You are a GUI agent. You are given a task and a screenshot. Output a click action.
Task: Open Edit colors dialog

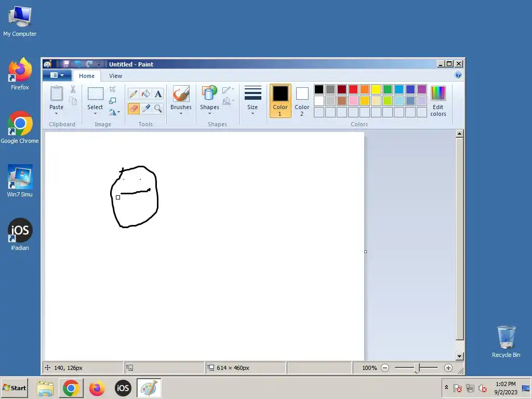[x=438, y=101]
